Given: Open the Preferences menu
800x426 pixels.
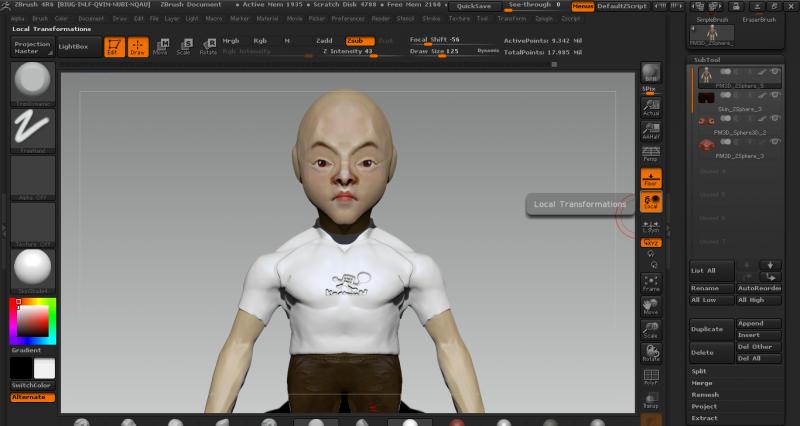Looking at the screenshot, I should (348, 18).
